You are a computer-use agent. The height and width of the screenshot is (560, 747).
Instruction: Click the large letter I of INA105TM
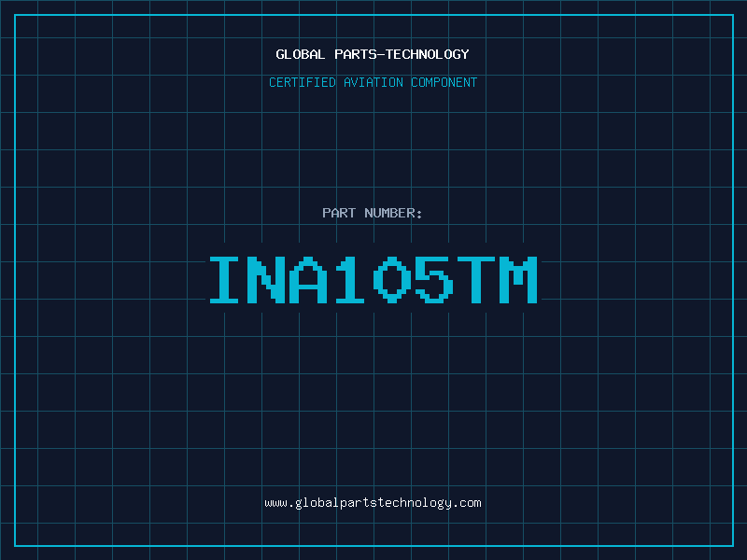pyautogui.click(x=224, y=279)
